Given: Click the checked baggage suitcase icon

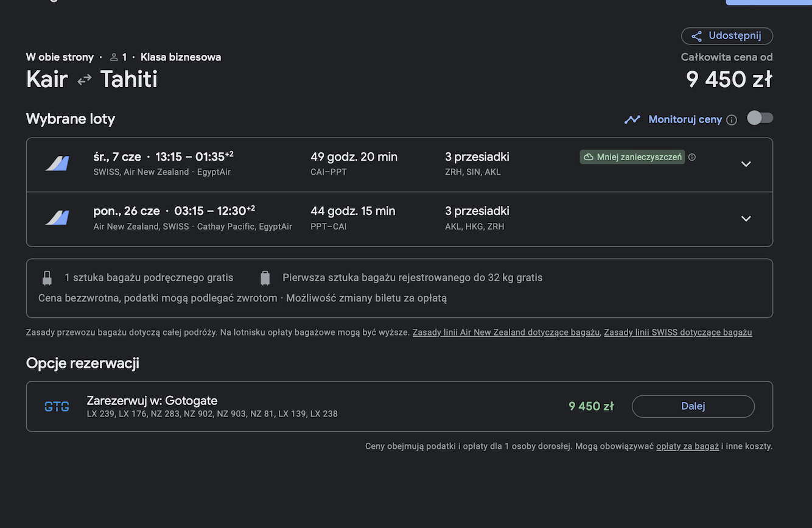Looking at the screenshot, I should [265, 278].
